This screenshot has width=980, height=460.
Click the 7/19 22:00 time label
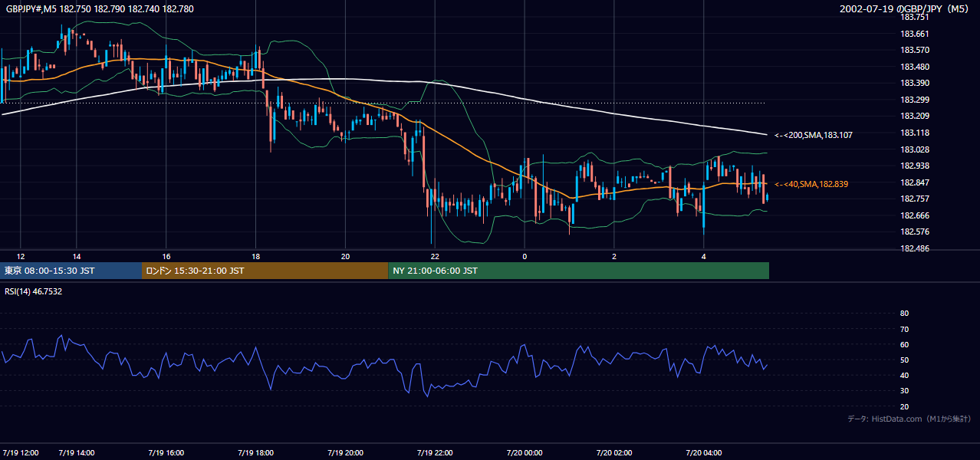435,452
